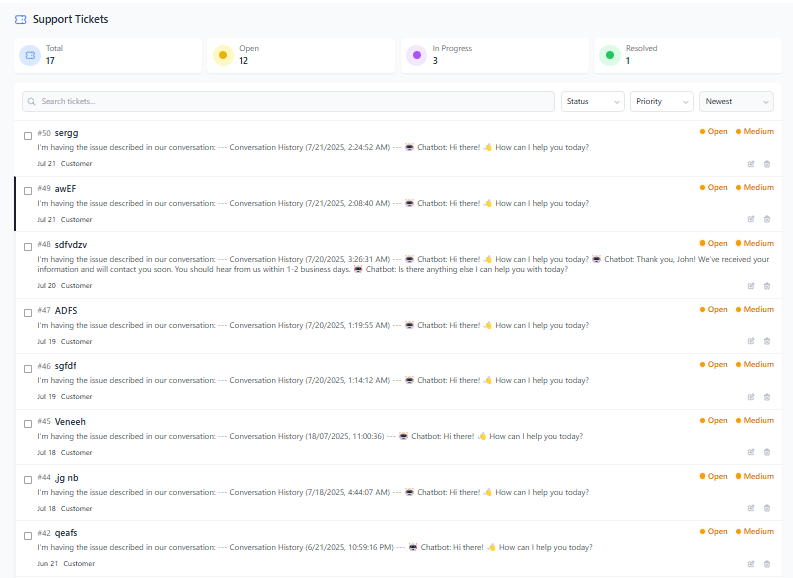Open ticket titled ADFS
The image size is (793, 578).
[66, 310]
